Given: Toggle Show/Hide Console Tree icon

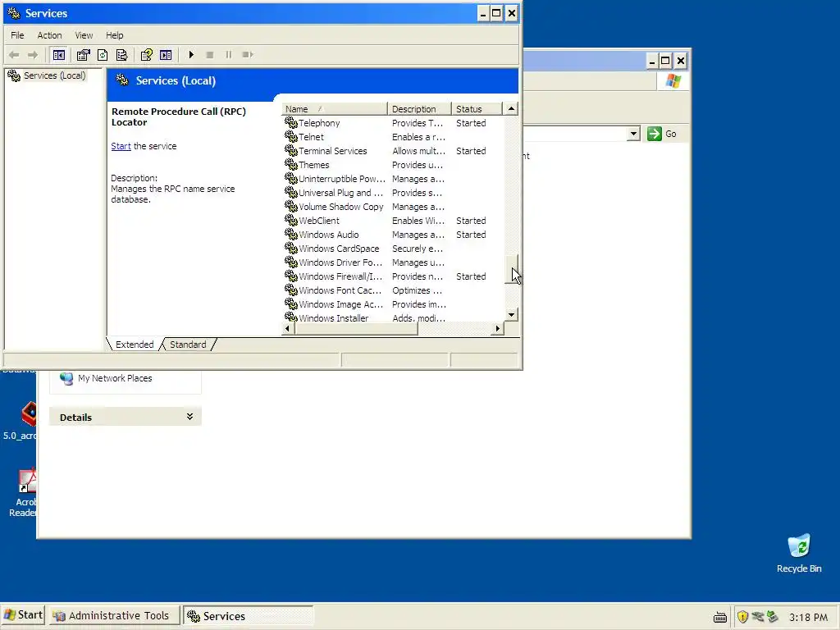Looking at the screenshot, I should (59, 55).
